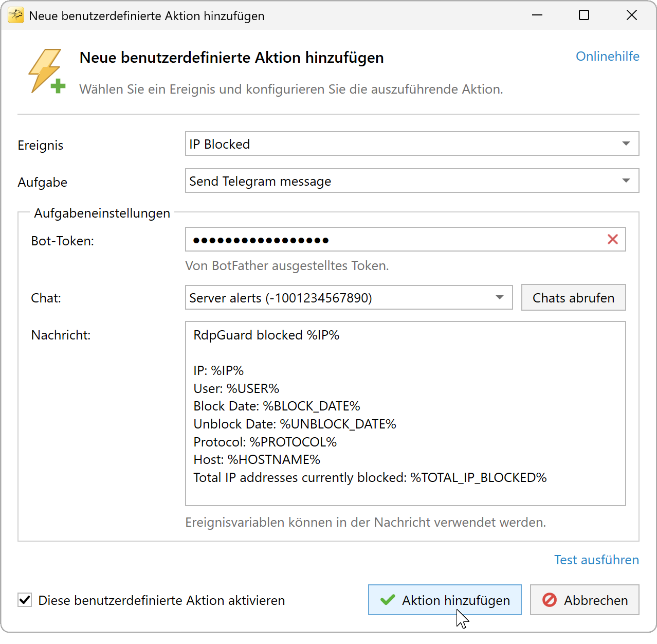Image resolution: width=657 pixels, height=644 pixels.
Task: Click the "Nachricht:" label
Action: click(61, 335)
